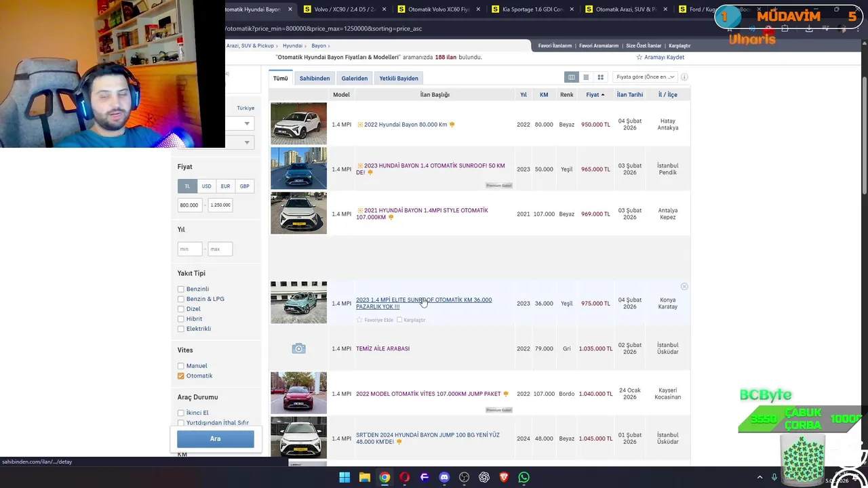868x488 pixels.
Task: Open Opera browser from the taskbar
Action: coord(405,477)
